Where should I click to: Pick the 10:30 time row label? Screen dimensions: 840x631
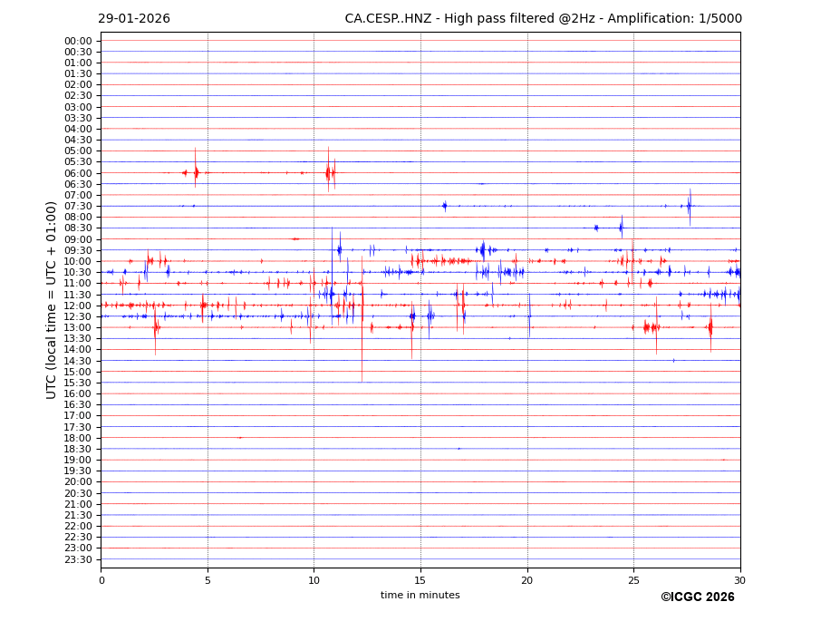(78, 272)
